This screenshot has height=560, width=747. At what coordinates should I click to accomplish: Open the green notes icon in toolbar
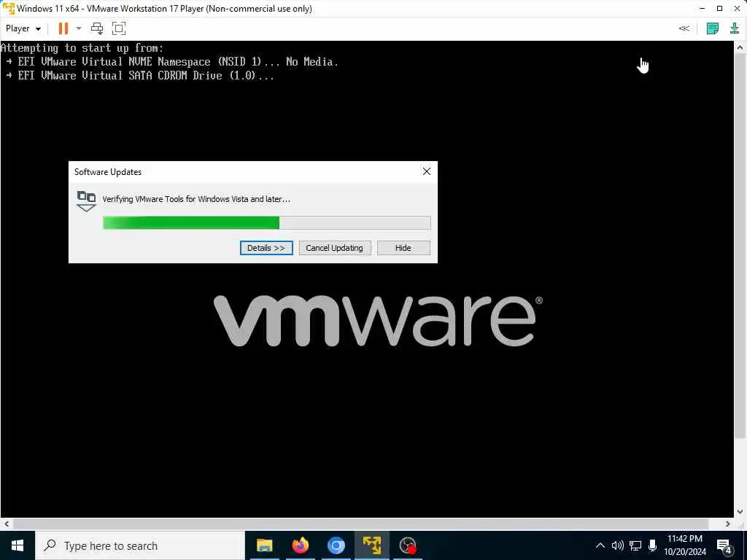(x=713, y=28)
